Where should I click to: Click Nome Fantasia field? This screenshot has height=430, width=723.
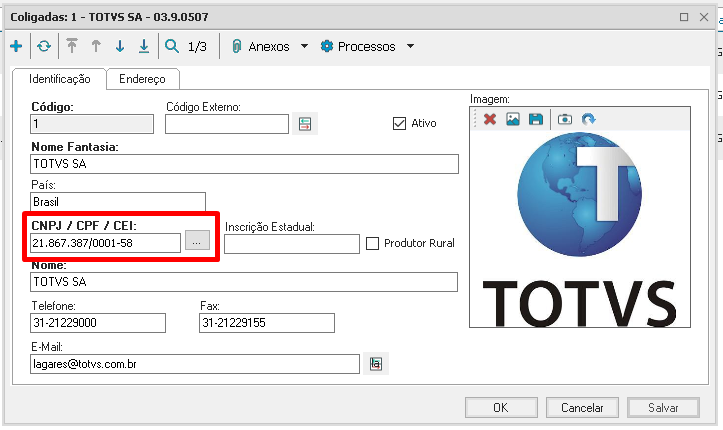pos(244,164)
